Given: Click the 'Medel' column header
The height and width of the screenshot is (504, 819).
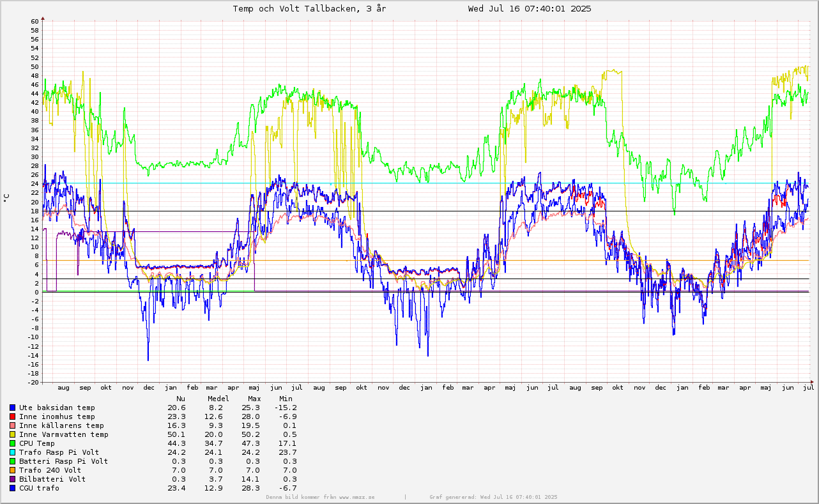Looking at the screenshot, I should tap(218, 399).
